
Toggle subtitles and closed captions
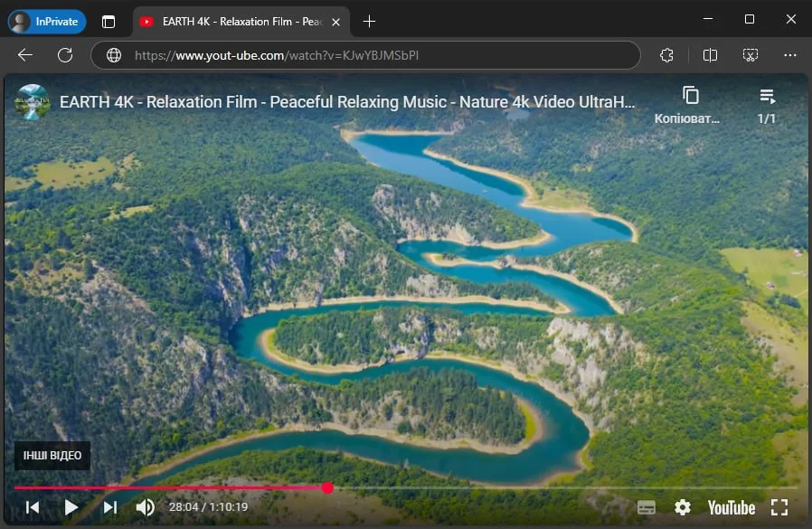(x=647, y=508)
